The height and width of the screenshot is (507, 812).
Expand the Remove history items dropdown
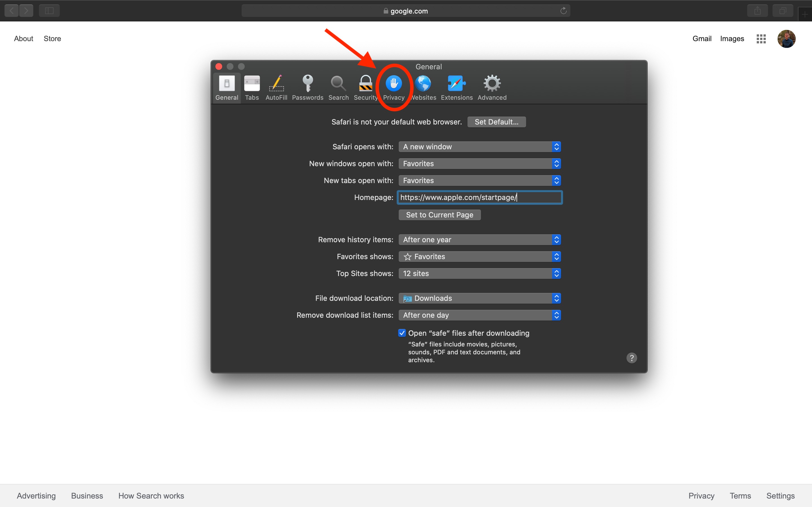(480, 240)
